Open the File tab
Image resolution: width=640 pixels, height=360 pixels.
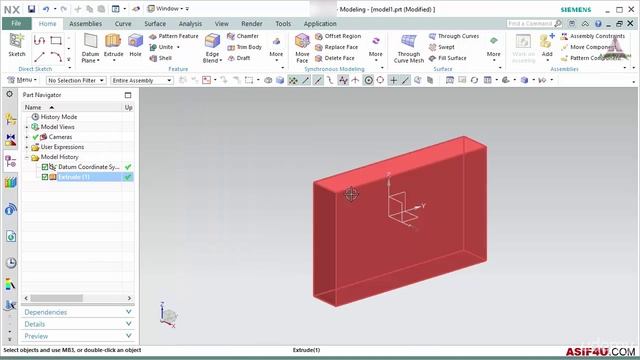click(16, 24)
